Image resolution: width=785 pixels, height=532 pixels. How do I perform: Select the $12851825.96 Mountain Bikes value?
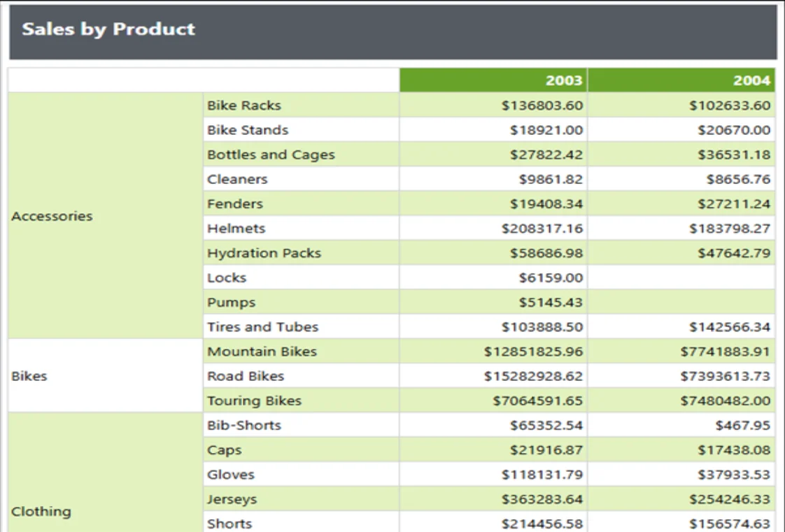coord(534,351)
